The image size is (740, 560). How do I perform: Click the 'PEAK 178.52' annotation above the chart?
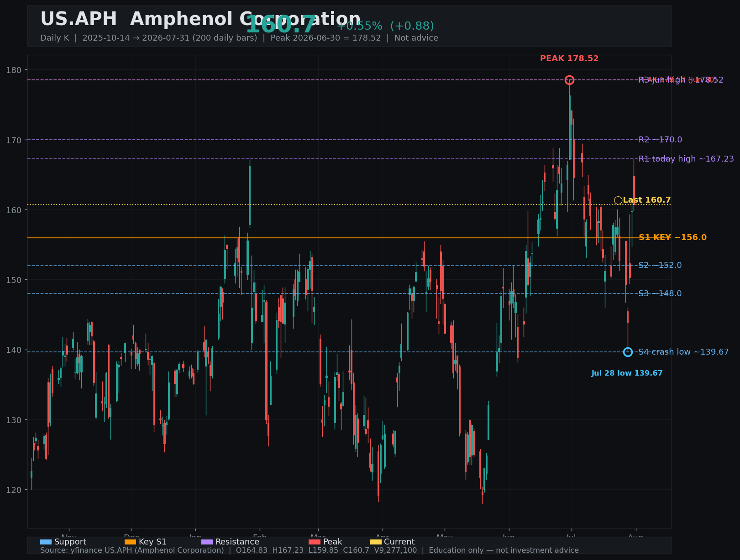[x=569, y=58]
